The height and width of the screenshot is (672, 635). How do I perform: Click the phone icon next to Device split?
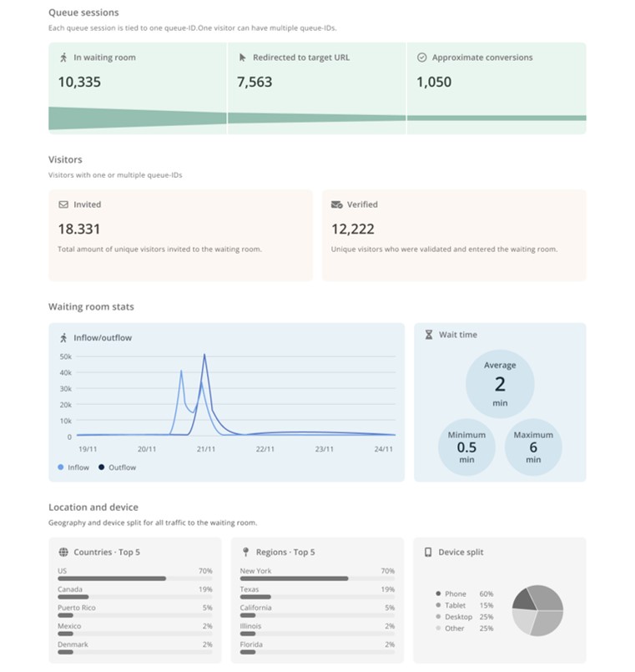tap(428, 553)
